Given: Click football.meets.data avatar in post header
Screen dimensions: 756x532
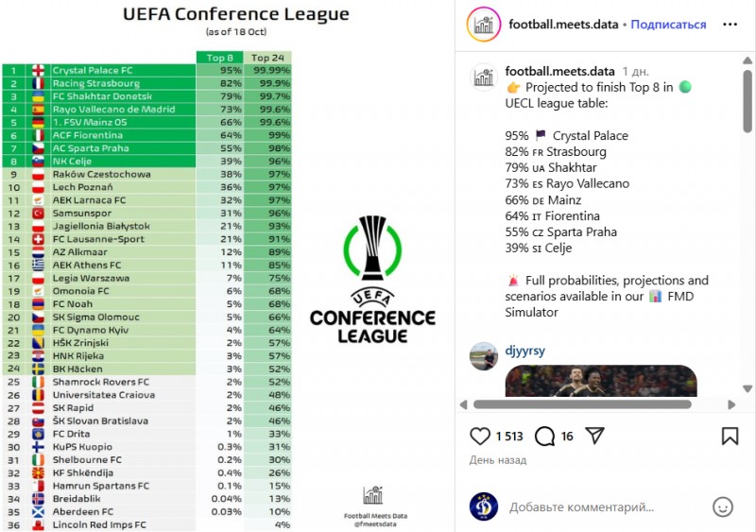Looking at the screenshot, I should [x=484, y=26].
